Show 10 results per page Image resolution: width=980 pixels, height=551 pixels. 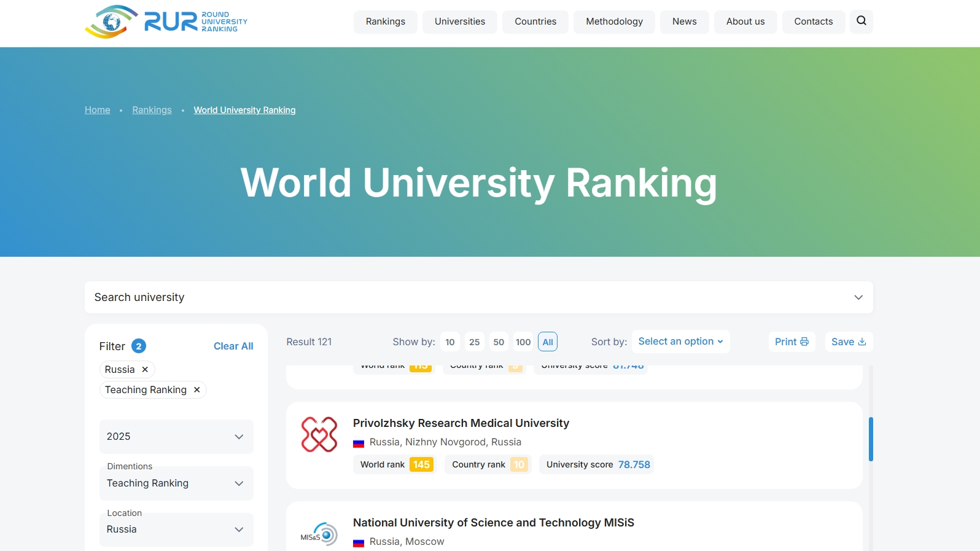click(450, 342)
